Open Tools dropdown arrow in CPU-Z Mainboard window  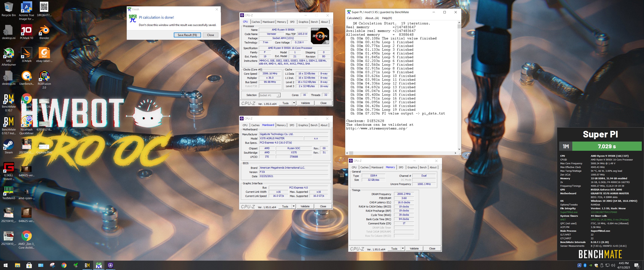(x=294, y=206)
